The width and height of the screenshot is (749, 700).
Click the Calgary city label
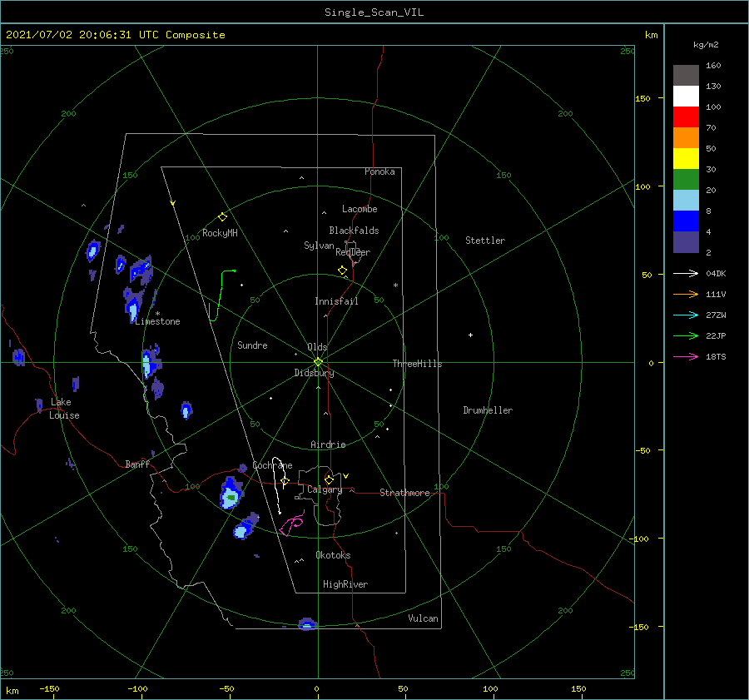point(325,489)
